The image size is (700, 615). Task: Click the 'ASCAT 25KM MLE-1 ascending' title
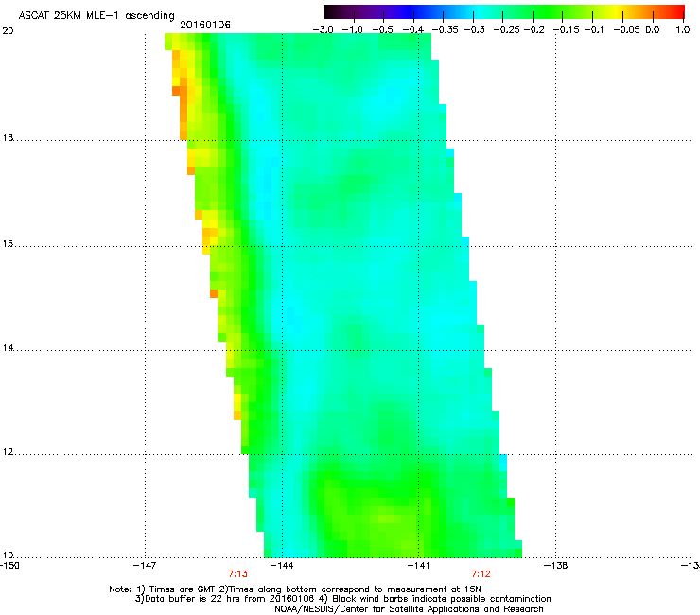pyautogui.click(x=96, y=16)
